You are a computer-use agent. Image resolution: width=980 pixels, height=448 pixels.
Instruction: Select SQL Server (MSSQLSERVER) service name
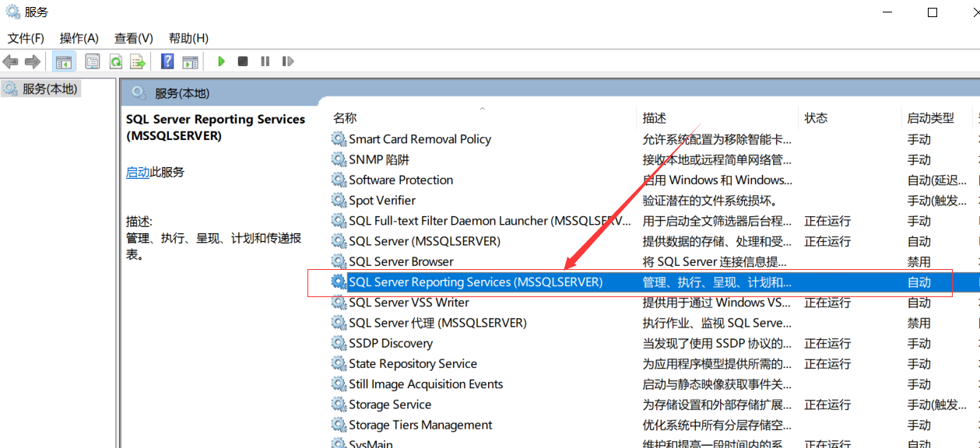pos(424,241)
